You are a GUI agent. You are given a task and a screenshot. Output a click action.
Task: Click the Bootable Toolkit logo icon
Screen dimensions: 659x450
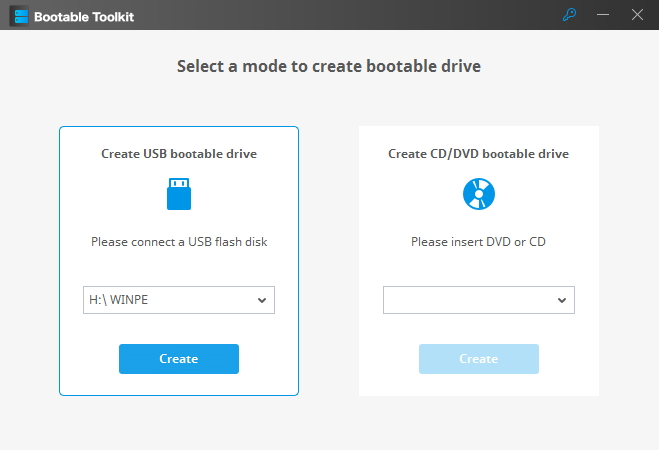click(20, 16)
